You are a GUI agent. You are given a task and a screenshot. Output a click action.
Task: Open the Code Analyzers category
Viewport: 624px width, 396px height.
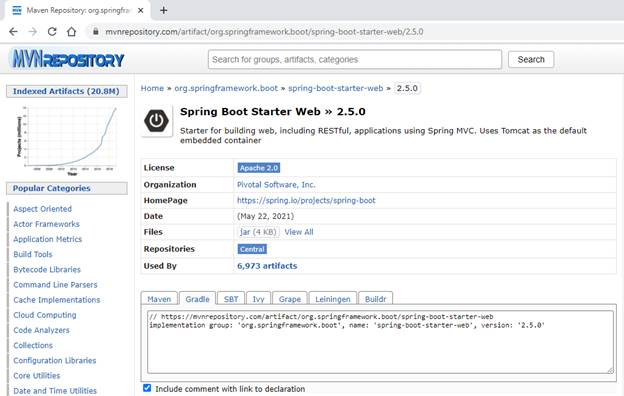(41, 330)
